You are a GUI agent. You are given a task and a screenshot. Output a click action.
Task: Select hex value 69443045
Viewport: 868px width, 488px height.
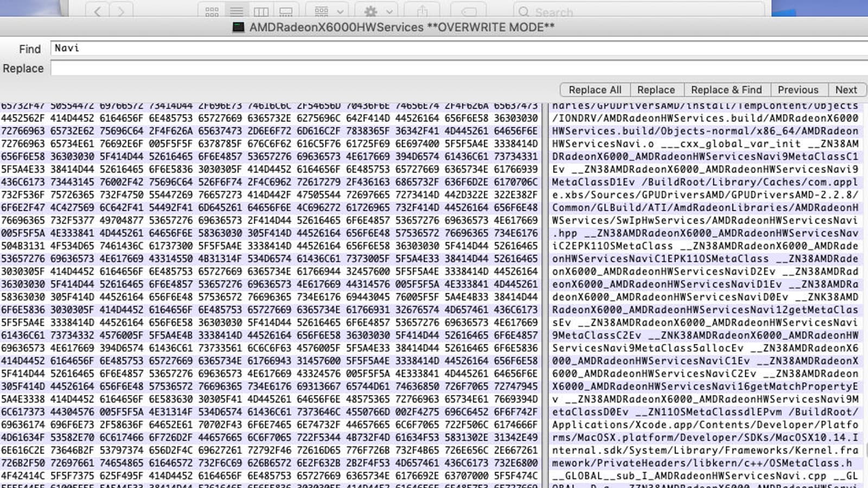(x=368, y=297)
